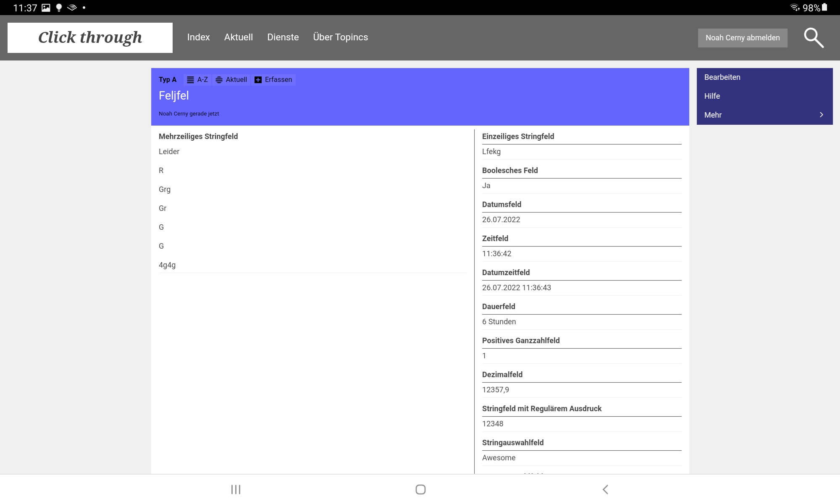Click the Aktuell filter icon
Viewport: 840px width, 504px height.
pos(219,80)
